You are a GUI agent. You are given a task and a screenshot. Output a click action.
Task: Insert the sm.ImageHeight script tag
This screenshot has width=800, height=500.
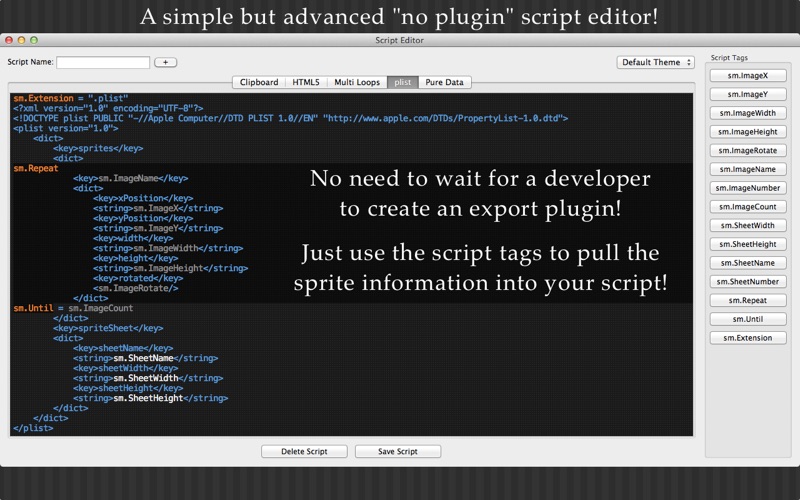click(x=747, y=132)
